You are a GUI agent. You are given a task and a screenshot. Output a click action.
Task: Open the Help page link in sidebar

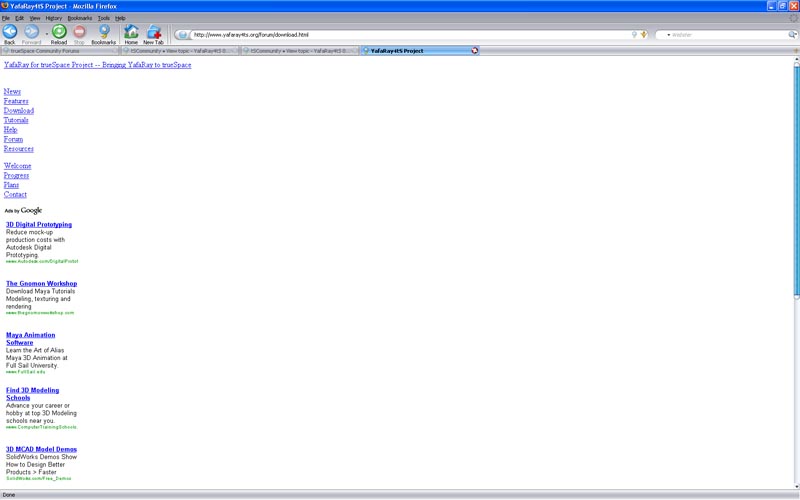tap(10, 130)
